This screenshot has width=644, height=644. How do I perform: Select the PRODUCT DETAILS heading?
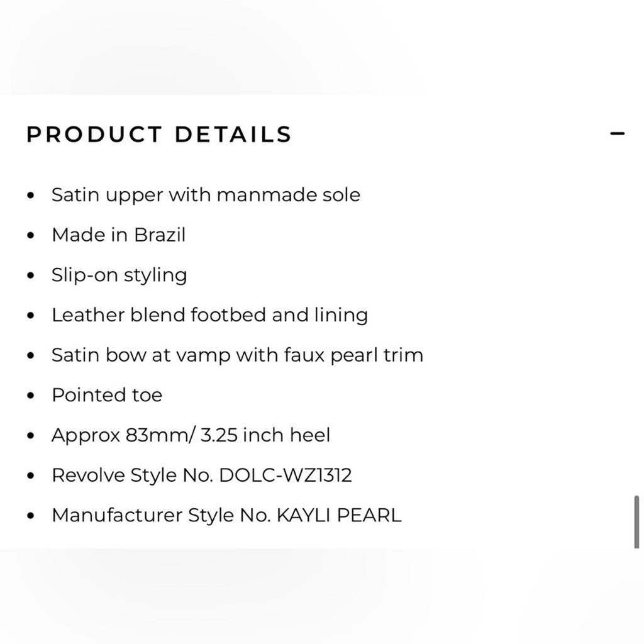(x=158, y=134)
